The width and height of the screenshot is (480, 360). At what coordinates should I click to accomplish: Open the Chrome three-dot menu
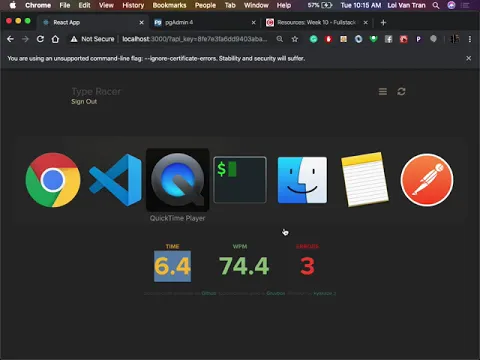pyautogui.click(x=470, y=39)
